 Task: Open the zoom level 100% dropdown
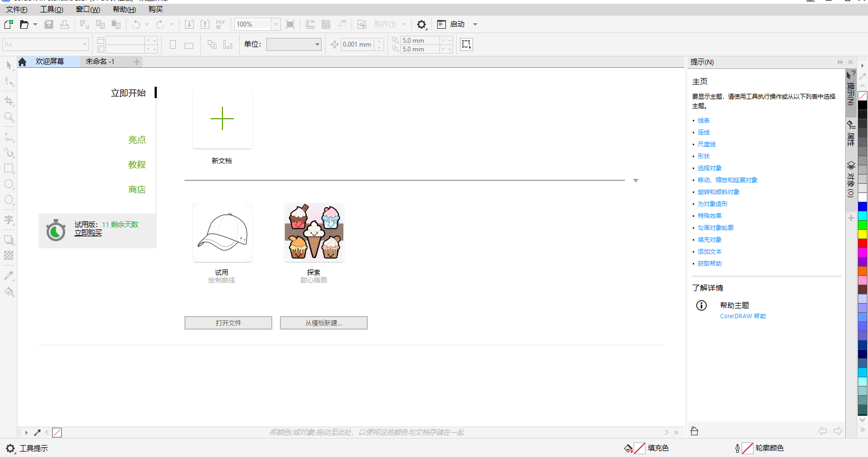coord(276,24)
